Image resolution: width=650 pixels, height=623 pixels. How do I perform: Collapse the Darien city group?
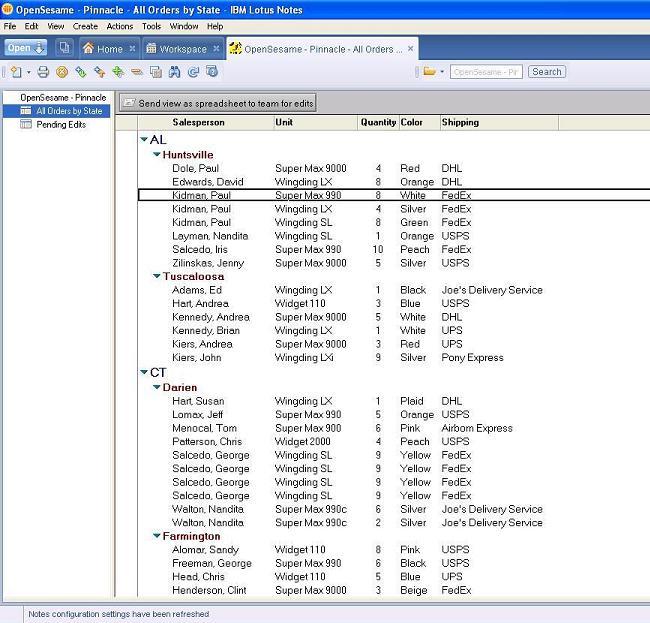click(157, 387)
